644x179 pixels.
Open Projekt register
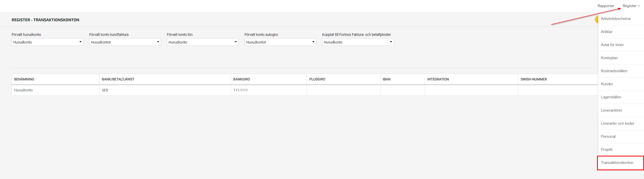[x=621, y=150]
